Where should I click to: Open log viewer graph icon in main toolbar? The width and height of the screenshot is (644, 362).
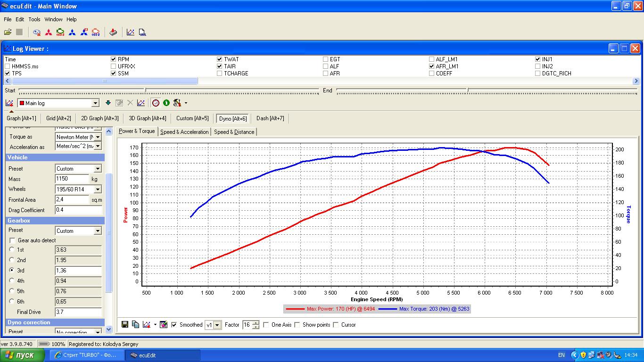tap(131, 32)
